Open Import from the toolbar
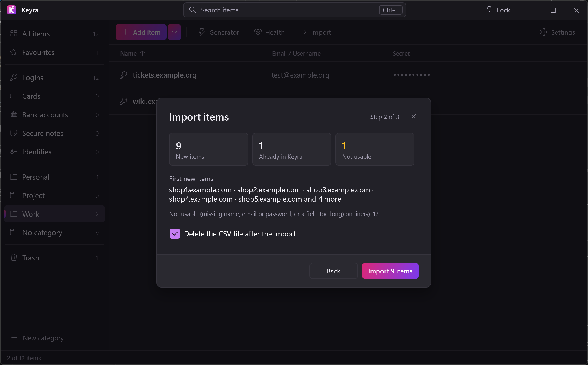The image size is (588, 365). point(315,32)
